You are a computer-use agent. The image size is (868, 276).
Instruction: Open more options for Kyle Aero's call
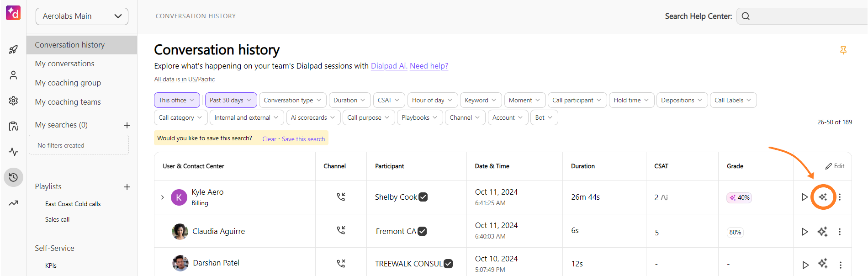click(840, 197)
